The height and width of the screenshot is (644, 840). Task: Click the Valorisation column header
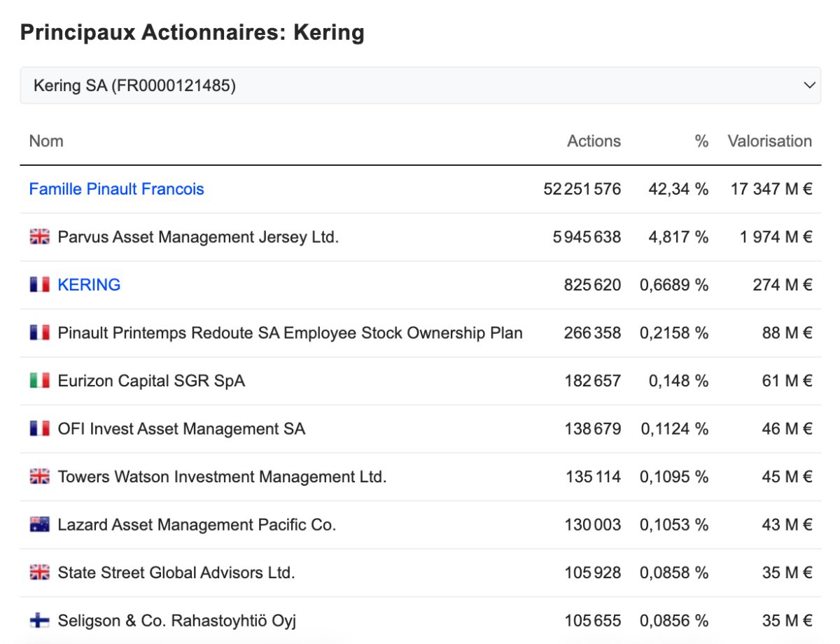pyautogui.click(x=769, y=141)
